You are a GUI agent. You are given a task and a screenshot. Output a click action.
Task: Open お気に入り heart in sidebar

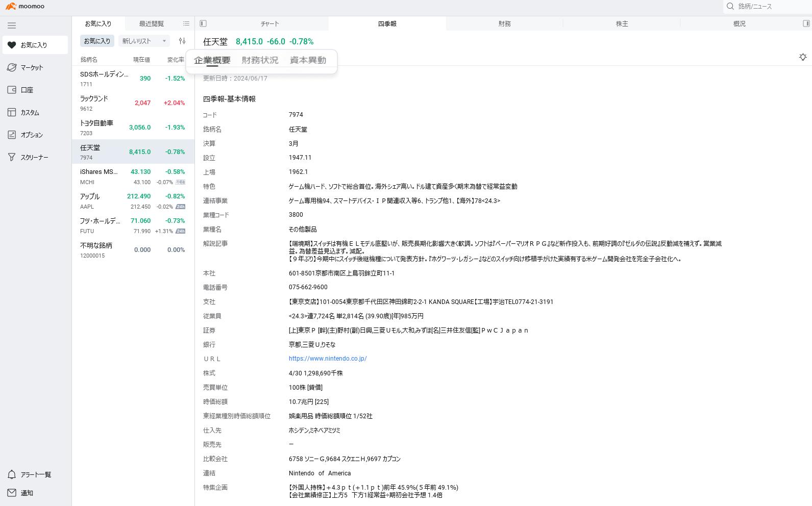click(x=35, y=45)
